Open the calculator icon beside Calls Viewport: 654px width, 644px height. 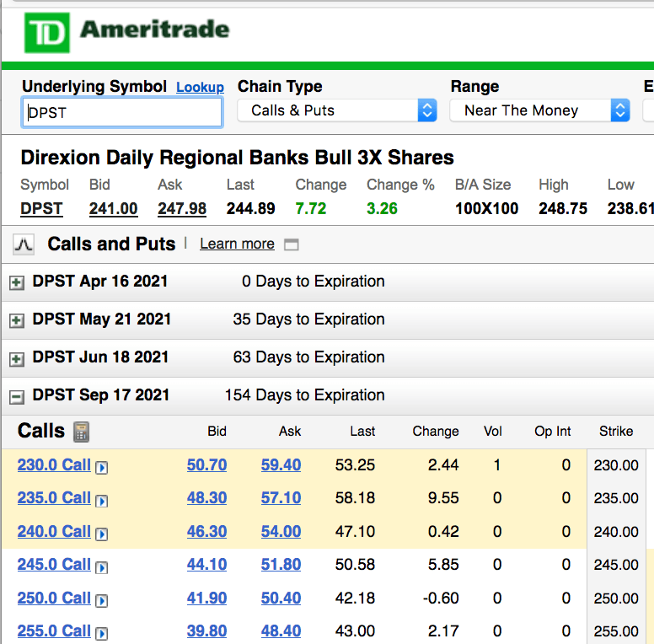click(x=81, y=432)
